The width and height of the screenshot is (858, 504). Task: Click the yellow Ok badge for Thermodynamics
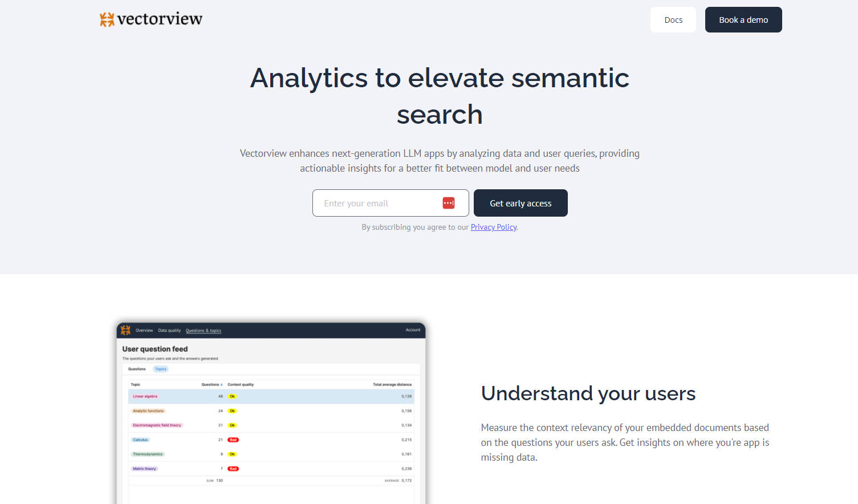click(231, 454)
